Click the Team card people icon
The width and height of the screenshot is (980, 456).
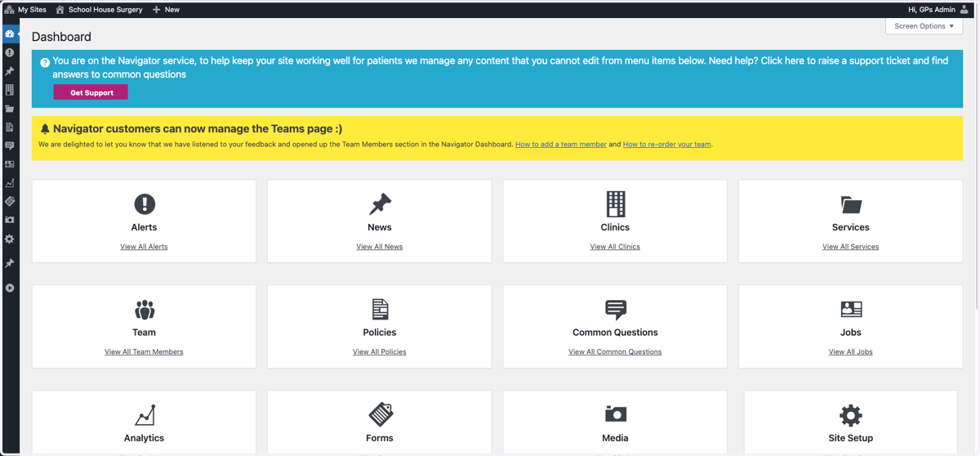tap(144, 310)
